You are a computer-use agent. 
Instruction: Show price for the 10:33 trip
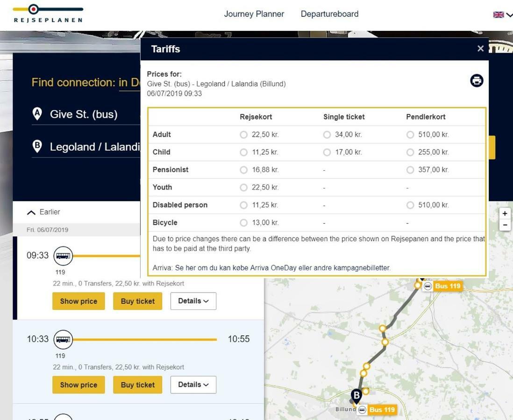point(78,385)
